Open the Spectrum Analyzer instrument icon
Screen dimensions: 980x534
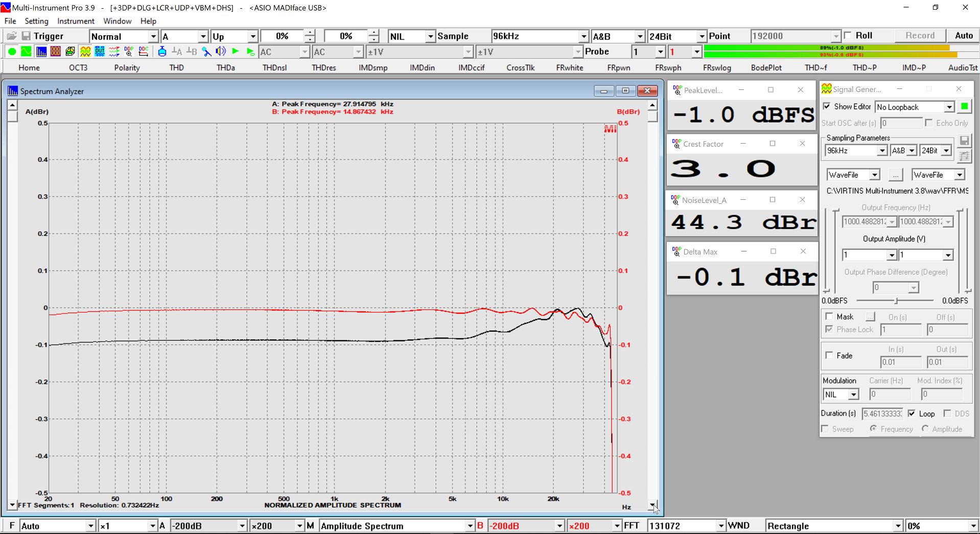point(41,52)
